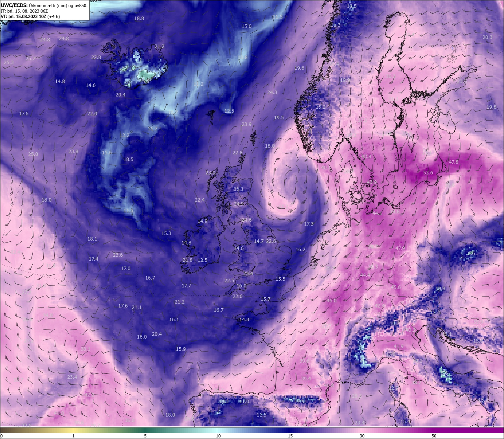The image size is (504, 439).
Task: Select the 47.9 map value
Action: (400, 248)
